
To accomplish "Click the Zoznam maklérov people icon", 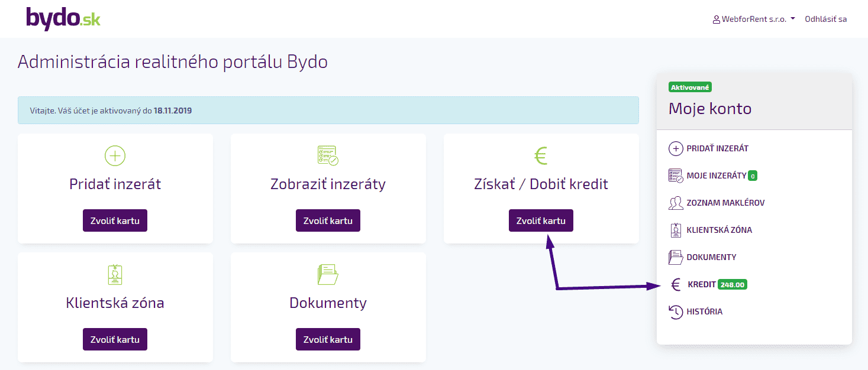I will pyautogui.click(x=675, y=203).
